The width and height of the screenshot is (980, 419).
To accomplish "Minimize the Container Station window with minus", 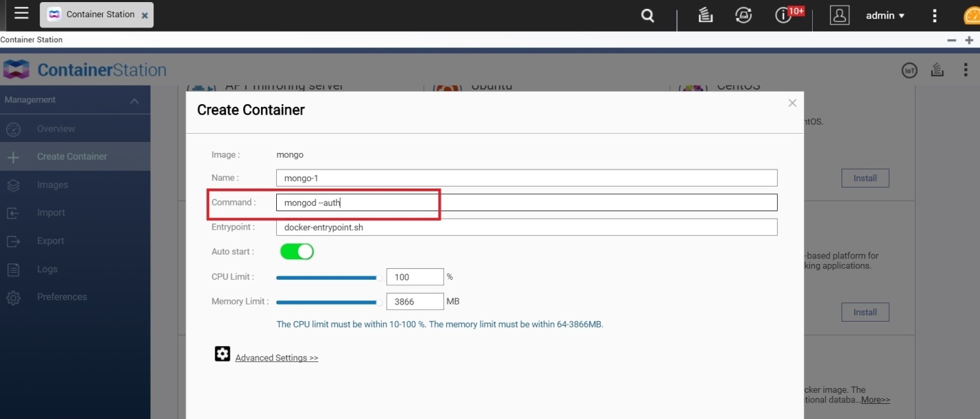I will pyautogui.click(x=951, y=40).
